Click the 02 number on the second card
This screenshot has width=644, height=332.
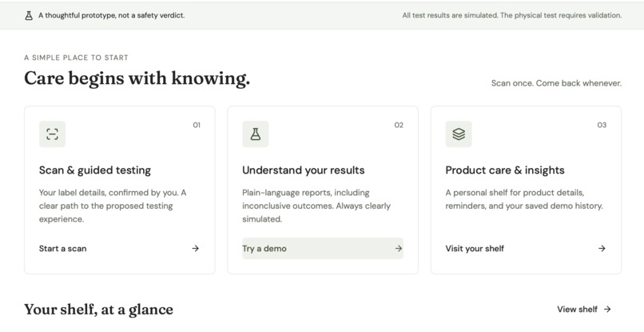click(x=399, y=125)
